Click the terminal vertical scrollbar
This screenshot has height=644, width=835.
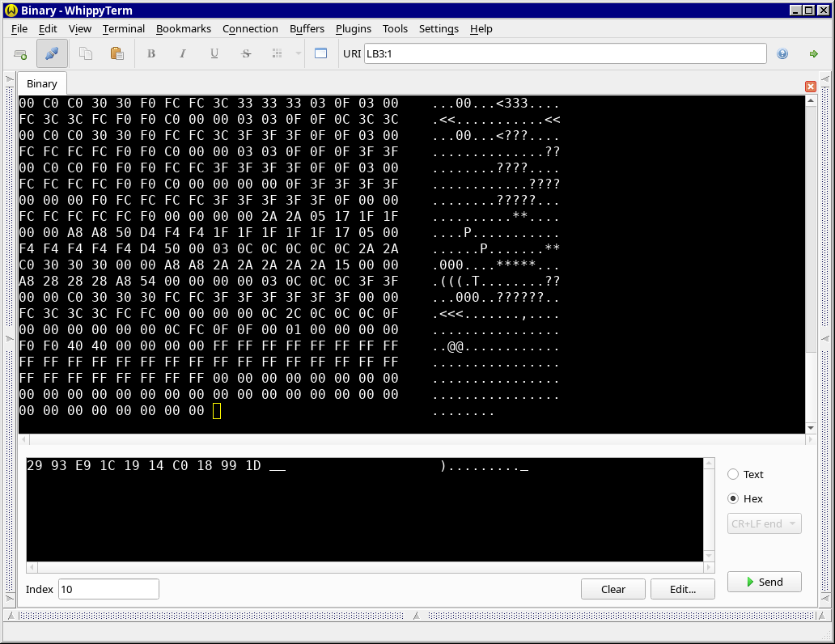[x=811, y=243]
